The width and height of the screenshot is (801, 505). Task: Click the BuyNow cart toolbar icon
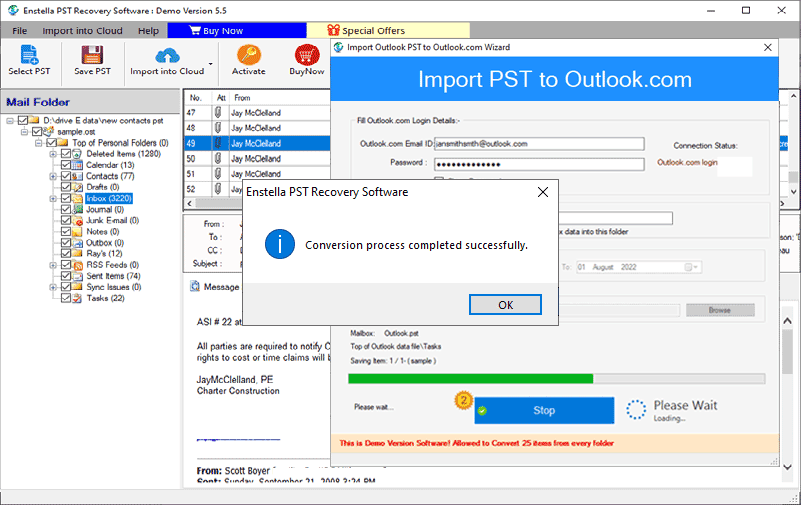[x=307, y=55]
